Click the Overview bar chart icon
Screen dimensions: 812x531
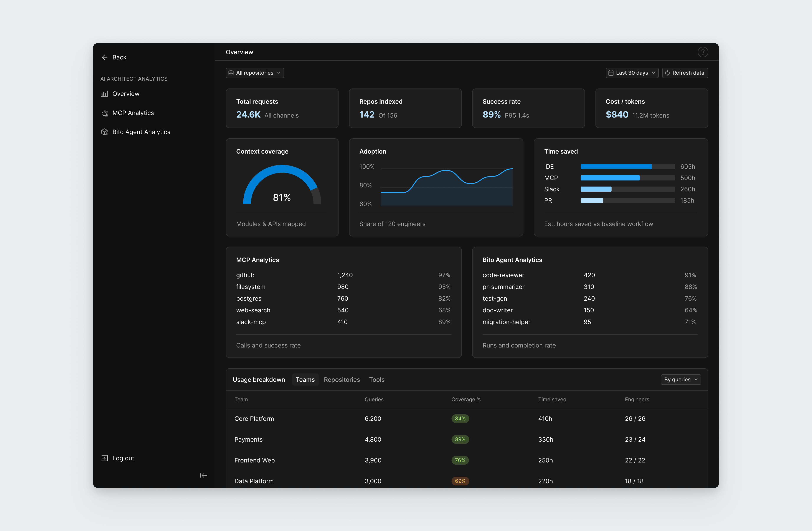(104, 94)
